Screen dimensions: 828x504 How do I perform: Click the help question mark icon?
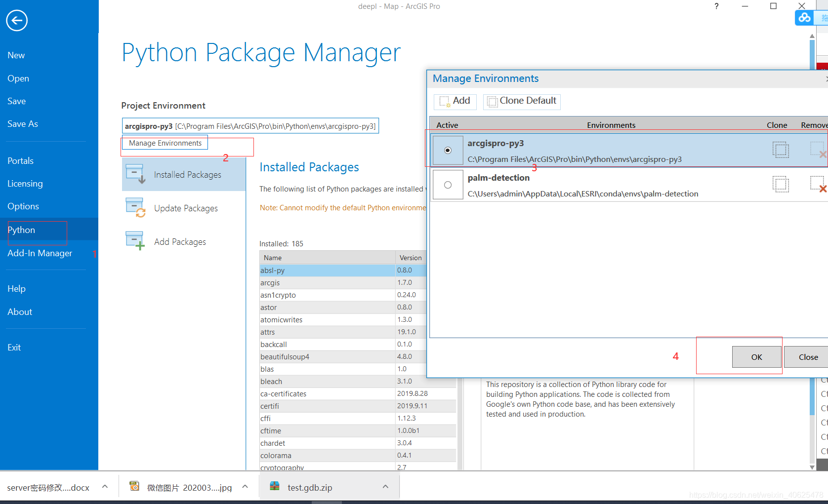[716, 6]
